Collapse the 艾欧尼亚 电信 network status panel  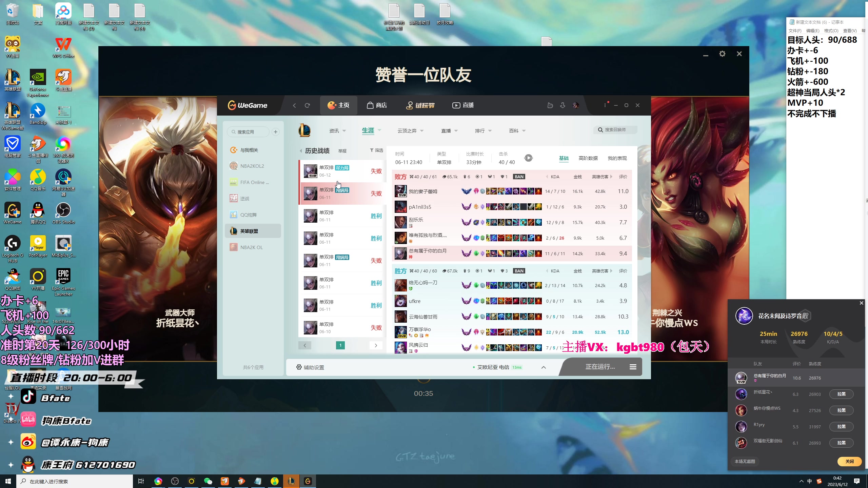pyautogui.click(x=544, y=367)
